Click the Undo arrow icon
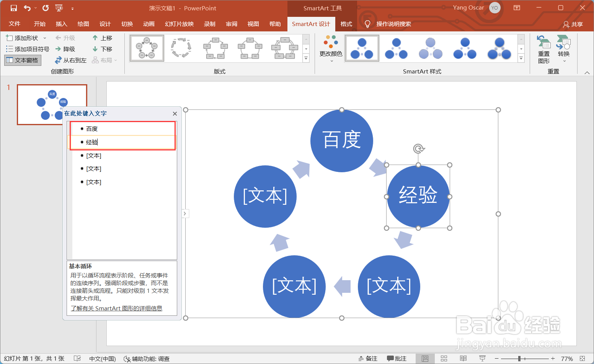 pyautogui.click(x=27, y=8)
